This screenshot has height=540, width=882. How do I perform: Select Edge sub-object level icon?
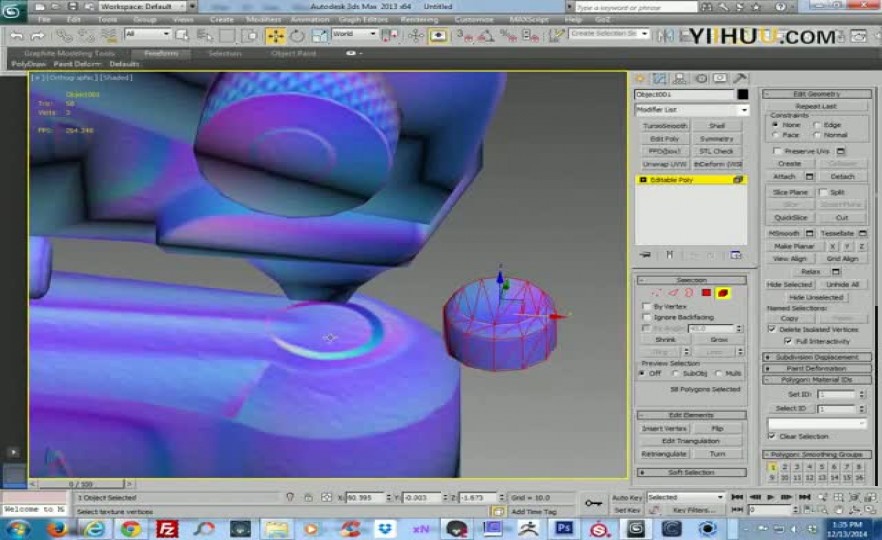[673, 293]
